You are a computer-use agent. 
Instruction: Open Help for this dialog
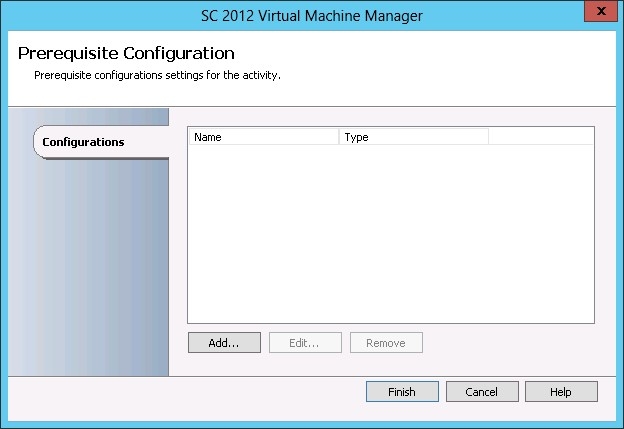click(x=561, y=392)
